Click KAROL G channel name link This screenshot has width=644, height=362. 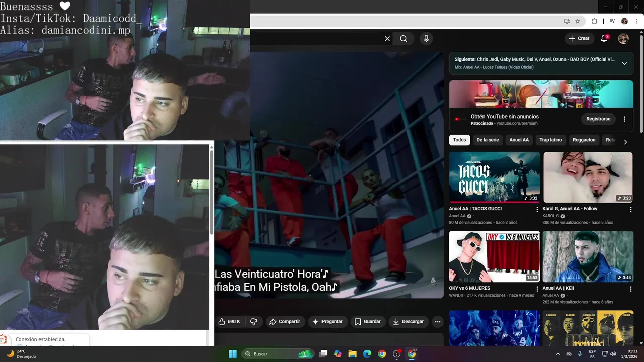click(x=551, y=216)
